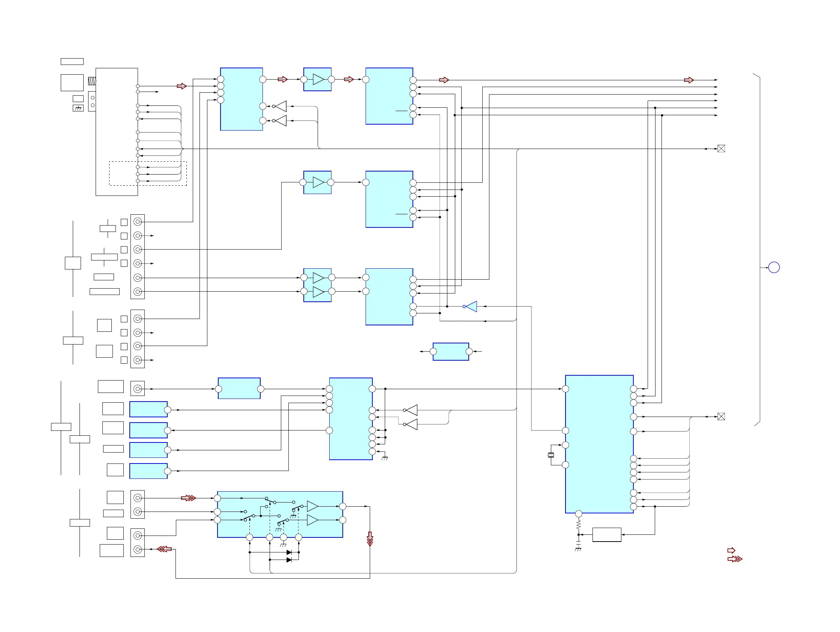Click the blue circle connector at far right
The width and height of the screenshot is (840, 632).
[774, 268]
